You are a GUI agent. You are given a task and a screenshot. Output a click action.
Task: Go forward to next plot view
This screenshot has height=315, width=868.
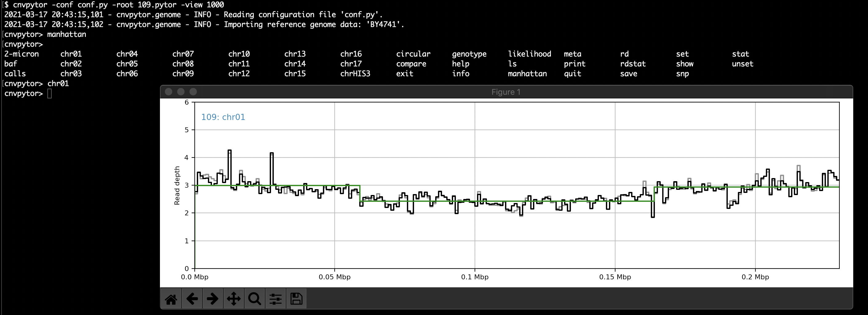tap(213, 298)
